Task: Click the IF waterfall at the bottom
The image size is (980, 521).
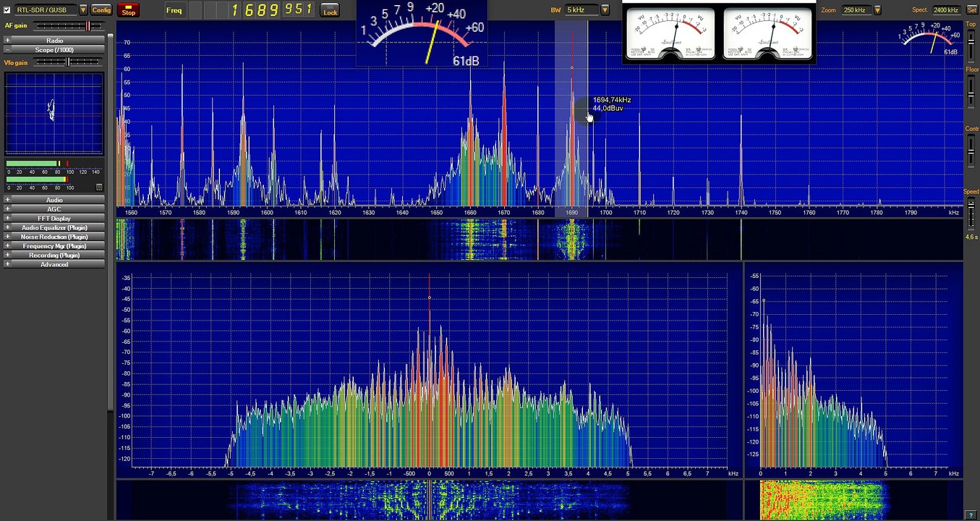Action: pos(429,499)
